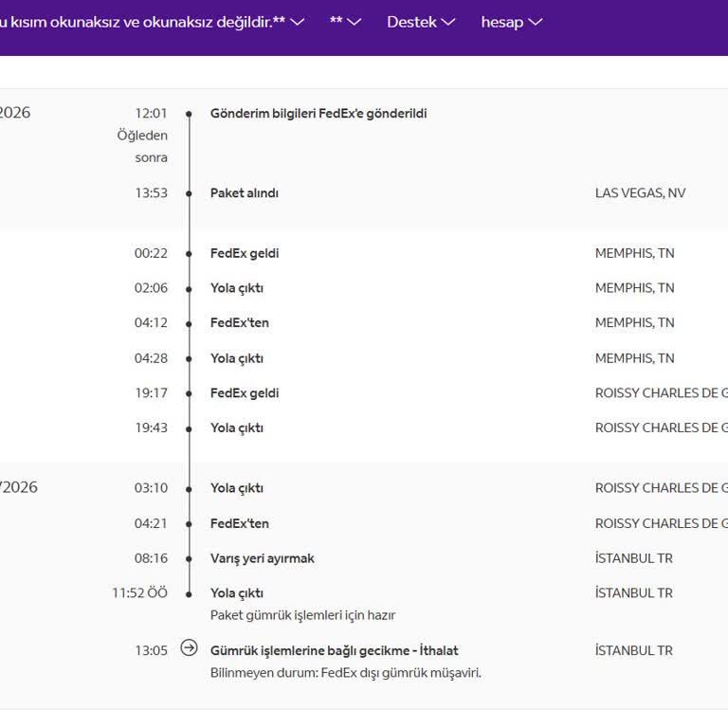Viewport: 728px width, 728px height.
Task: Open the Destek dropdown menu
Action: pyautogui.click(x=421, y=23)
